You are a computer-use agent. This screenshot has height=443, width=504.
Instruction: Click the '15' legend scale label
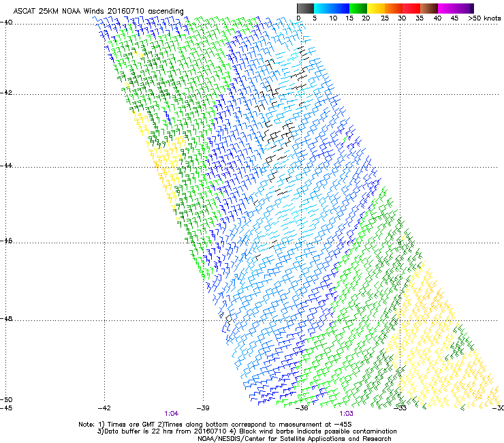pyautogui.click(x=349, y=18)
